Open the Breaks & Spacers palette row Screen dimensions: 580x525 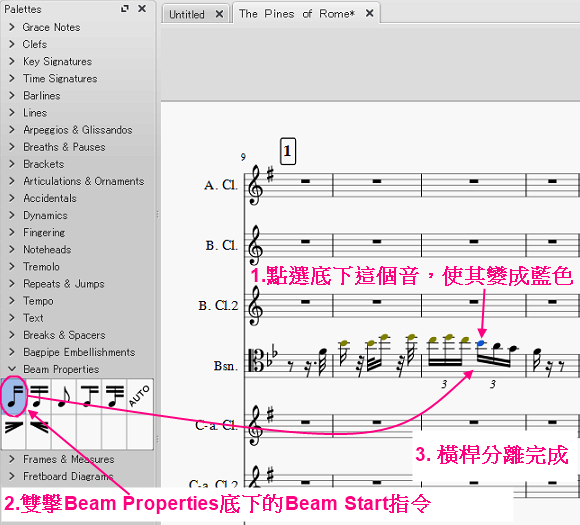78,335
